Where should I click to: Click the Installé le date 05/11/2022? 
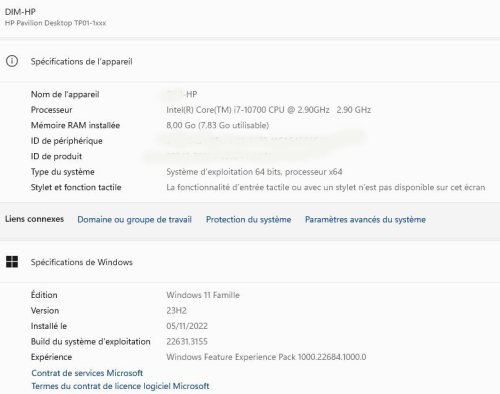187,326
